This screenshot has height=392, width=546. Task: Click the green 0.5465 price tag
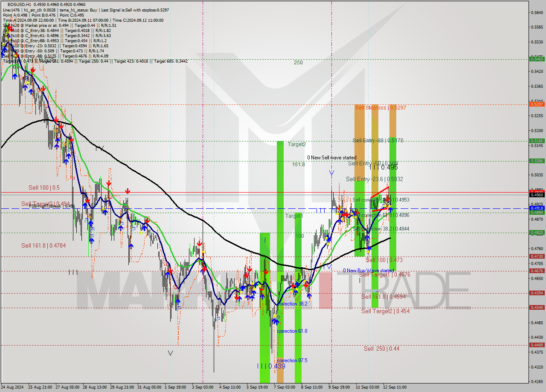coord(537,59)
